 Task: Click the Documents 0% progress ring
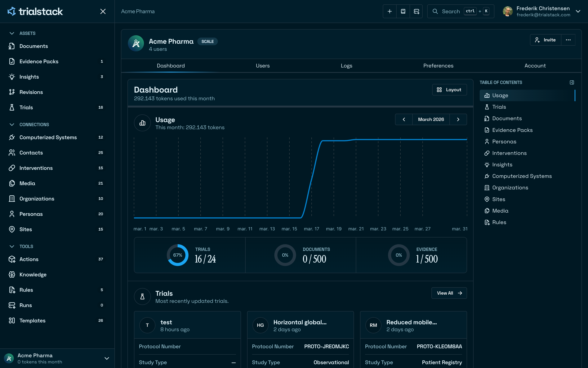pyautogui.click(x=285, y=255)
